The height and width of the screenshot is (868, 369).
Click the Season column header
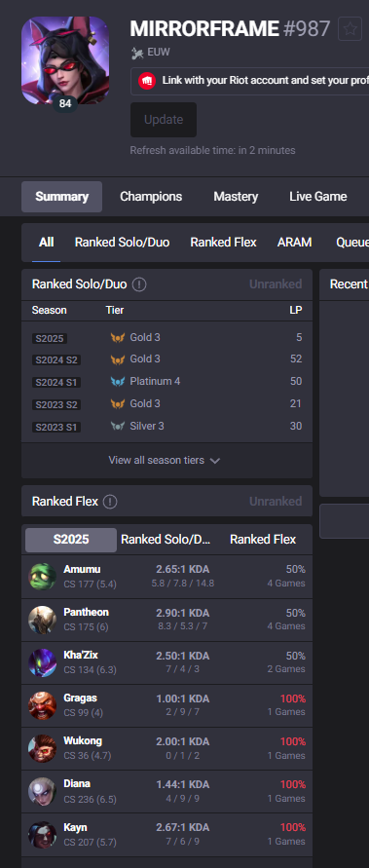50,311
